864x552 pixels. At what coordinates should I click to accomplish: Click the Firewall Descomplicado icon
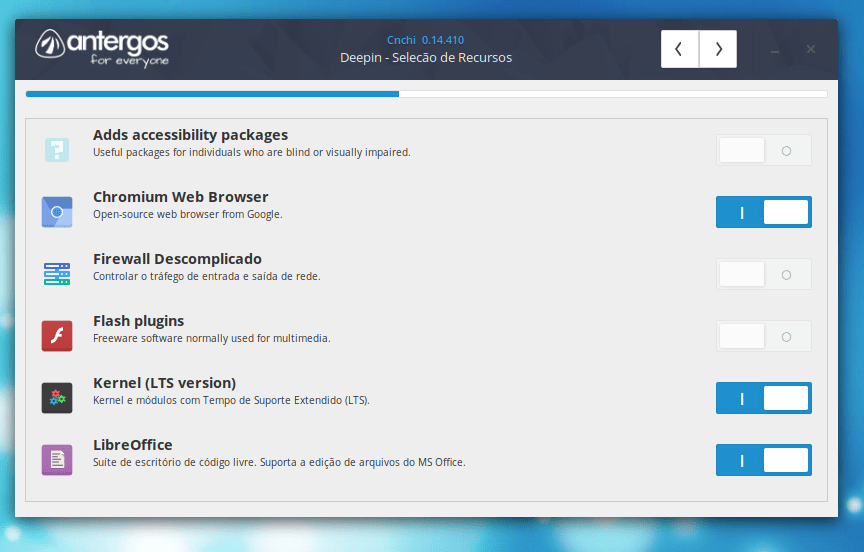(x=57, y=274)
